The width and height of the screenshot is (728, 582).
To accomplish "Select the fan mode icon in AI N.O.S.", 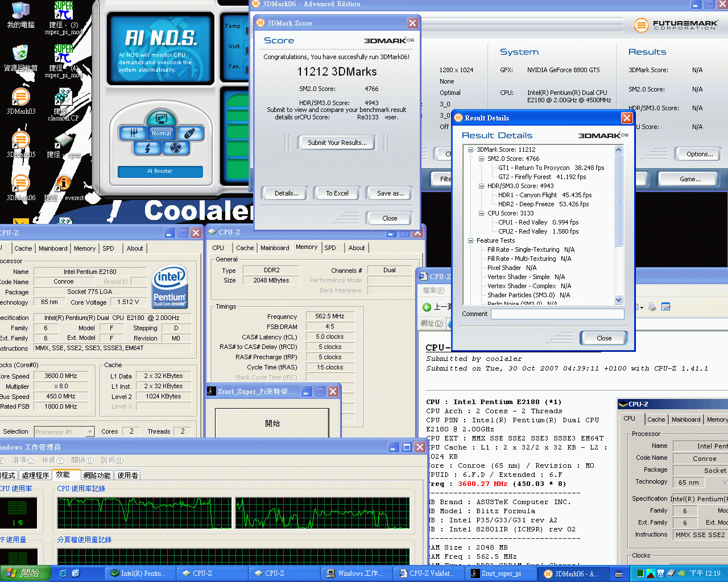I will [176, 148].
